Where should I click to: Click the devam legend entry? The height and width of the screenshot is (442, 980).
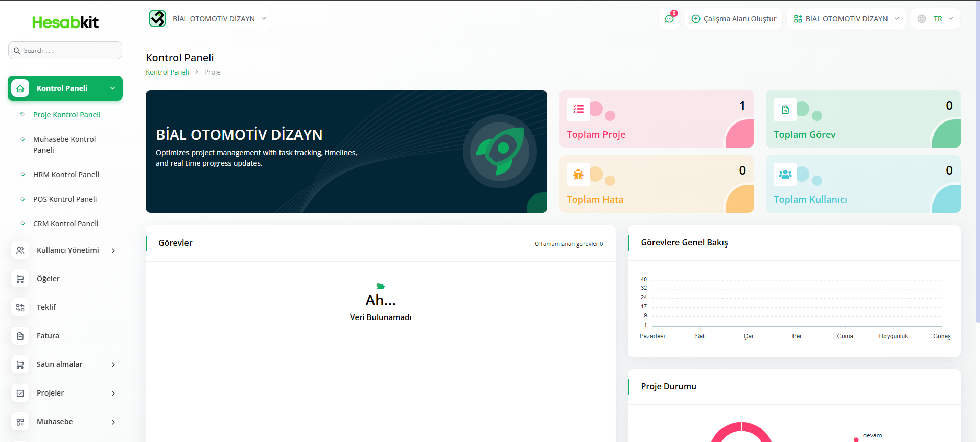click(872, 435)
